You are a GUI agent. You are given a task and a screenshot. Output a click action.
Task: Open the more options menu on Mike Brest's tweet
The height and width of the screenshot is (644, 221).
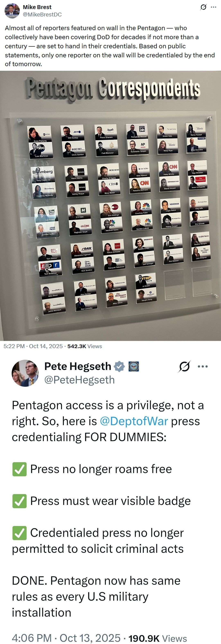pyautogui.click(x=213, y=7)
